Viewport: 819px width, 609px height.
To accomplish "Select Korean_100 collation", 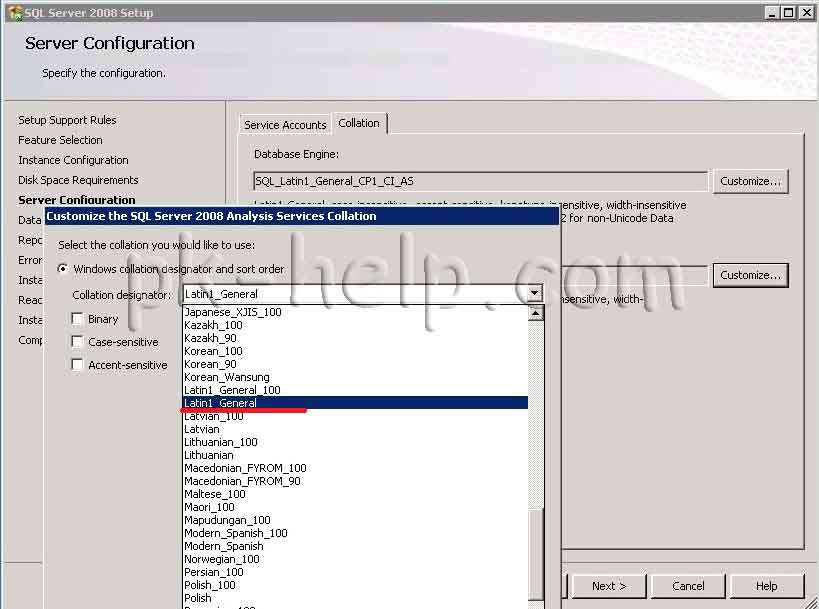I will click(356, 351).
